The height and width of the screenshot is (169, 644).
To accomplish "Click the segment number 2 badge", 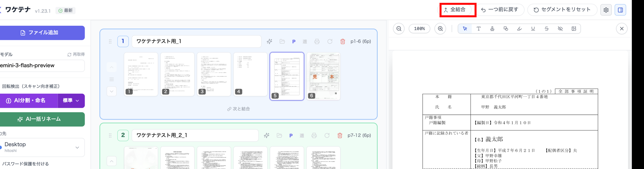I will (123, 135).
